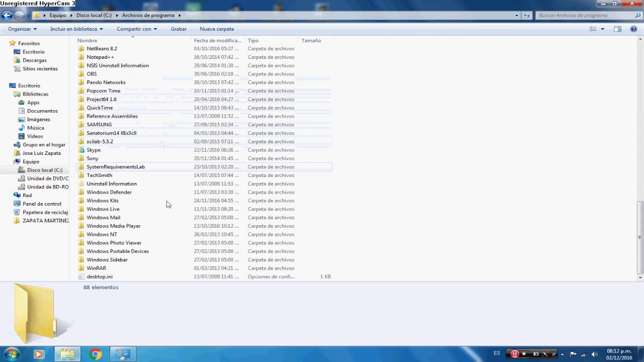Screen dimensions: 644x362
Task: Open the Control Panel taskbar item
Action: tap(123, 354)
